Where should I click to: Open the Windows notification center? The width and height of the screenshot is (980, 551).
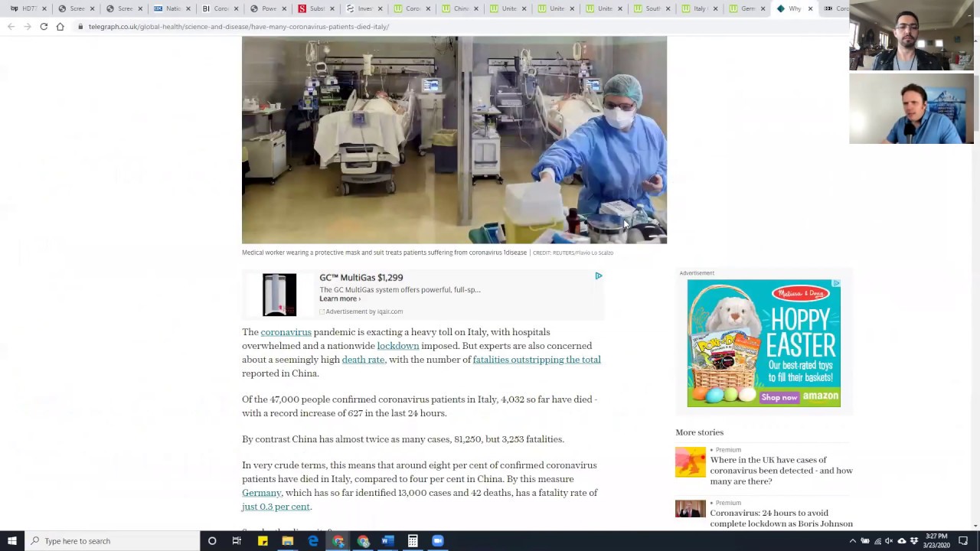click(x=963, y=541)
